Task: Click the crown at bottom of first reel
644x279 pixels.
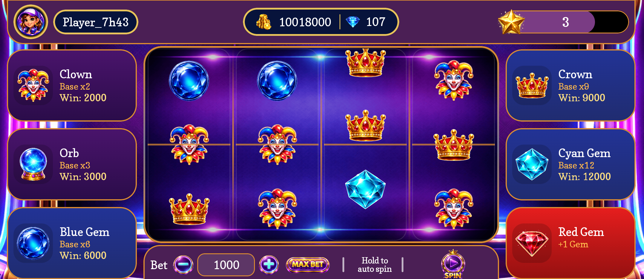Action: (189, 209)
